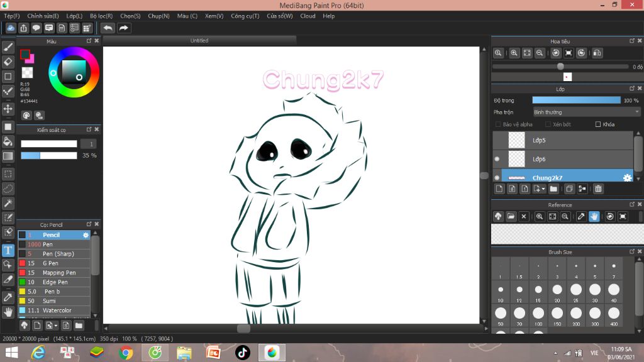Open the Pha trộn blending dropdown
The image size is (644, 362).
(x=587, y=112)
